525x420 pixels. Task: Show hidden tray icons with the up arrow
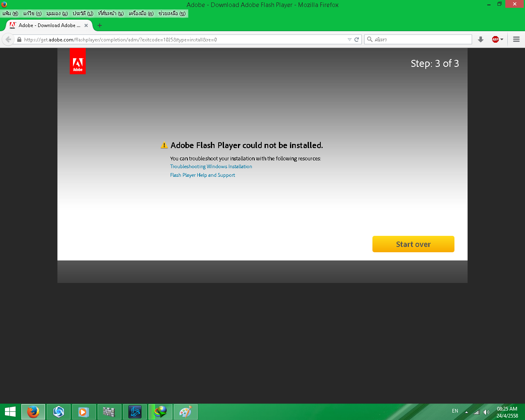point(466,412)
